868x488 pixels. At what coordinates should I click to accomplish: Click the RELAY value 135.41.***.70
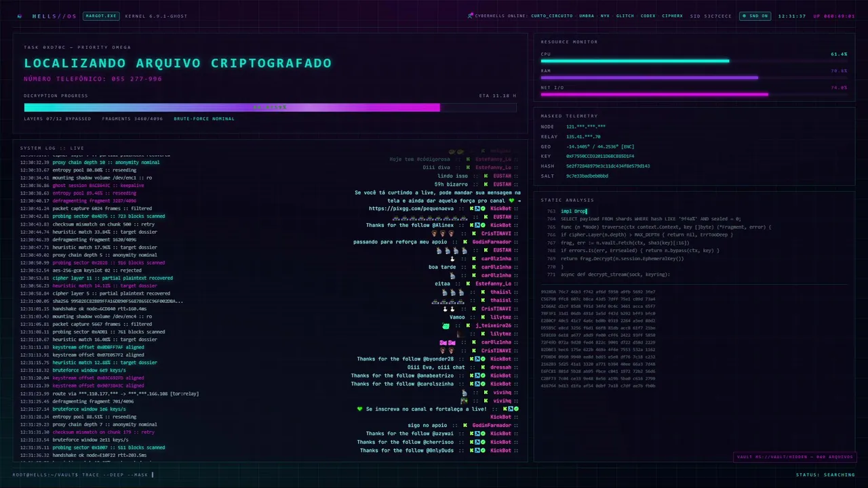point(583,136)
